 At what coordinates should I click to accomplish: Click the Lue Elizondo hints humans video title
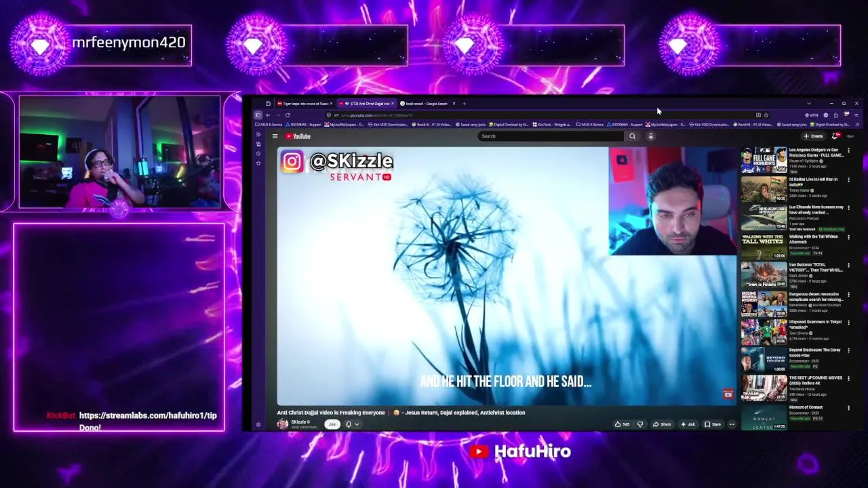[816, 209]
